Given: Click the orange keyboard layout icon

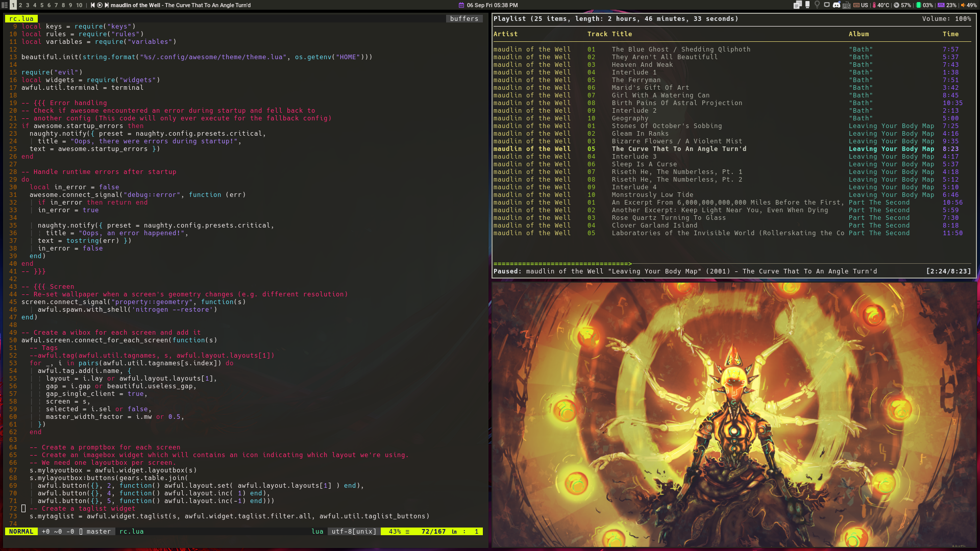Looking at the screenshot, I should pyautogui.click(x=856, y=5).
